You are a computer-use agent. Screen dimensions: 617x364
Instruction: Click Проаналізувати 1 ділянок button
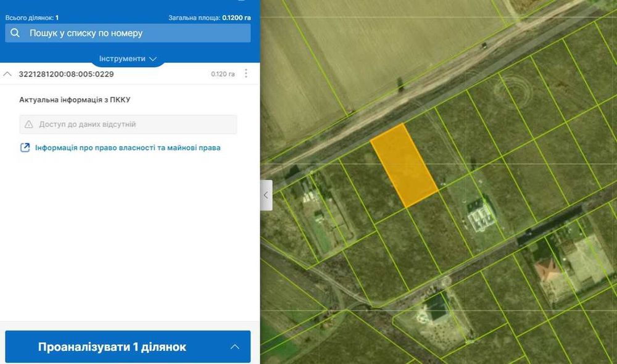pos(128,347)
